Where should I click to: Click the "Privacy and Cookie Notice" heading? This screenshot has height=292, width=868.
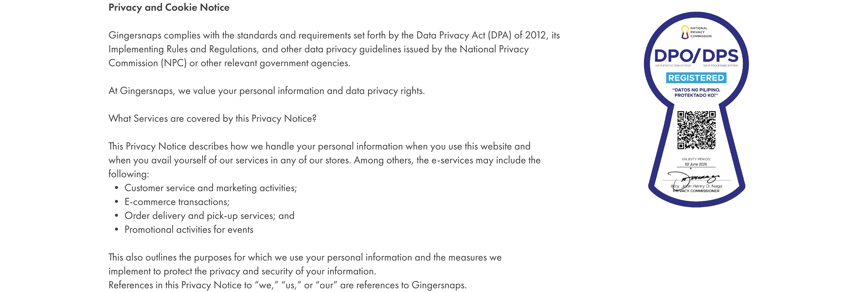169,7
